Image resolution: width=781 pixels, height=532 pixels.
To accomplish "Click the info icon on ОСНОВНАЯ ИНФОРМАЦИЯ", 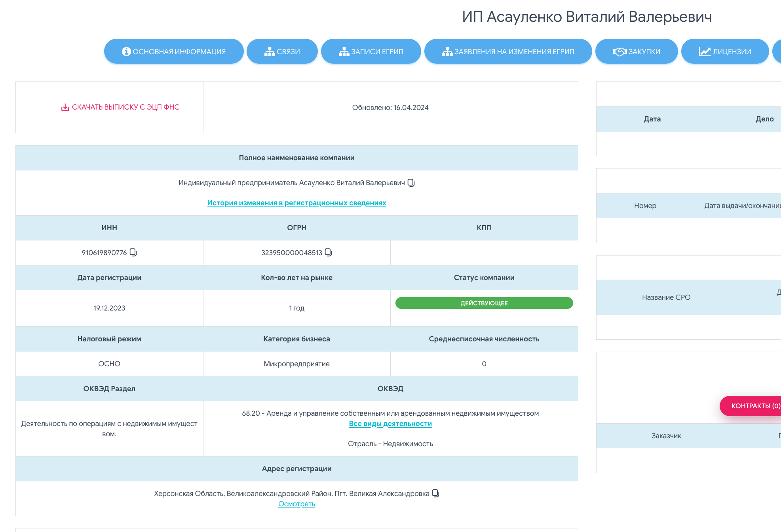I will click(x=126, y=51).
